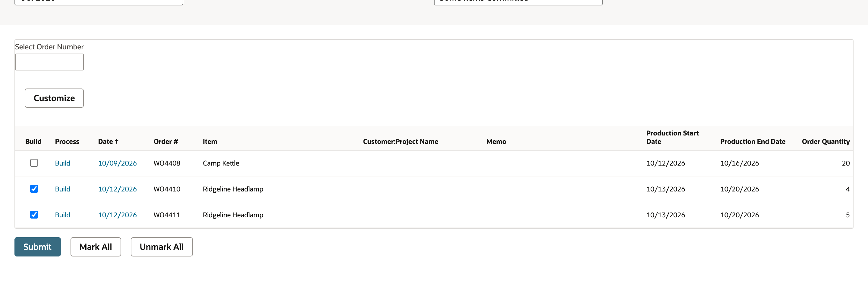The height and width of the screenshot is (292, 868).
Task: Click Unmark All button
Action: coord(162,247)
